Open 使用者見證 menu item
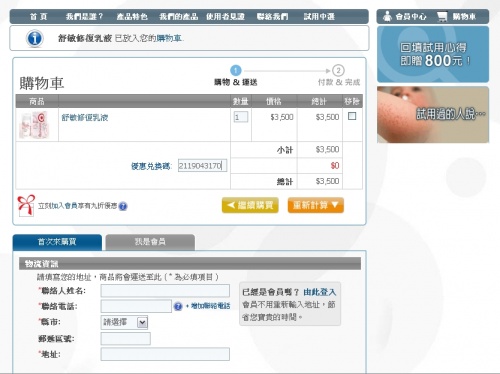 coord(225,16)
